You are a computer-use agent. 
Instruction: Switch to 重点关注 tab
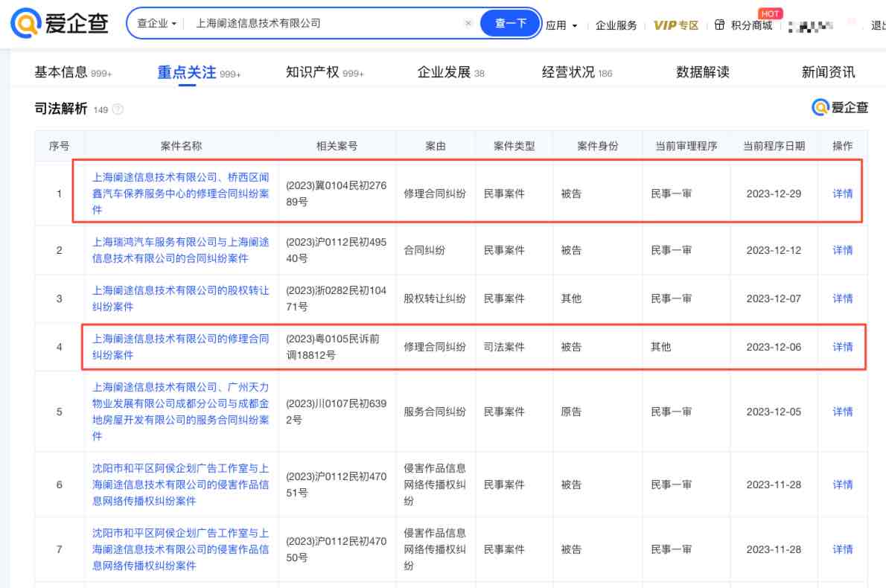(198, 72)
